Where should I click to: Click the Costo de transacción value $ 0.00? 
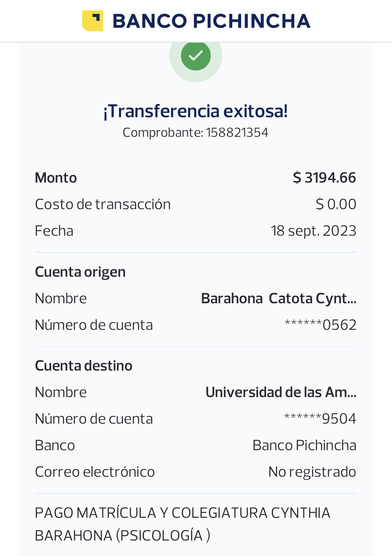336,204
